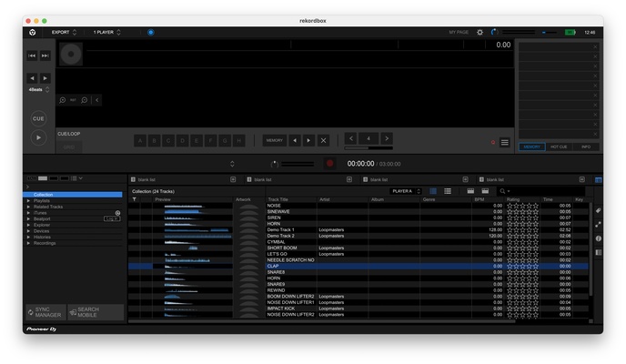This screenshot has width=626, height=364.
Task: Trigger hot cue A
Action: click(x=140, y=140)
